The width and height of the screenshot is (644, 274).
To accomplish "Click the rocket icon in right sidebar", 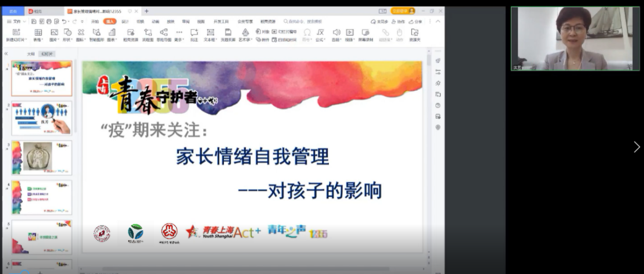I will (437, 60).
